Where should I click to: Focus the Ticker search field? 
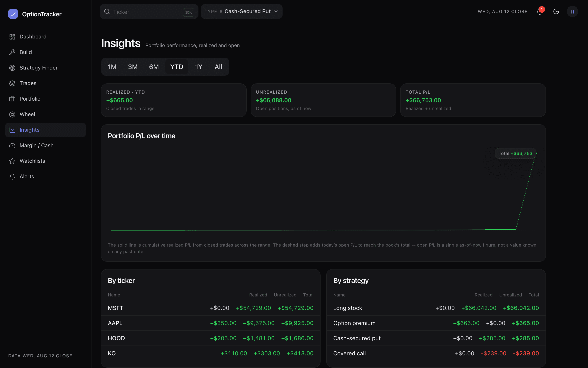[149, 11]
